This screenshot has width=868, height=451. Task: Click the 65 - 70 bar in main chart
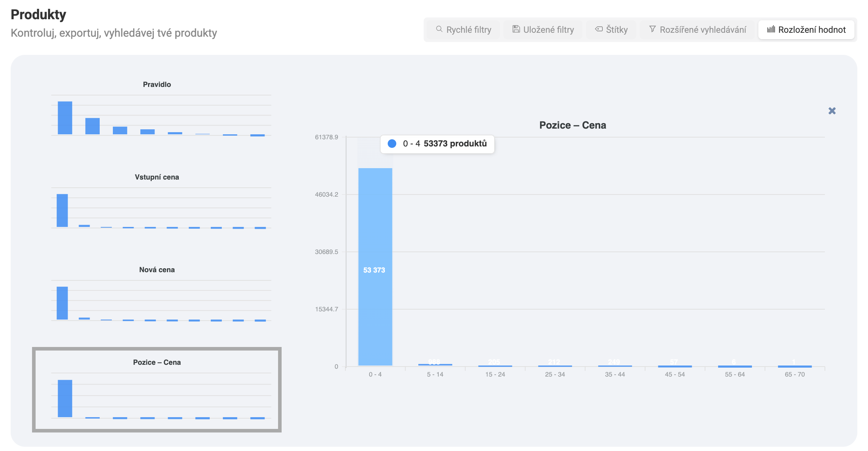[x=795, y=366]
